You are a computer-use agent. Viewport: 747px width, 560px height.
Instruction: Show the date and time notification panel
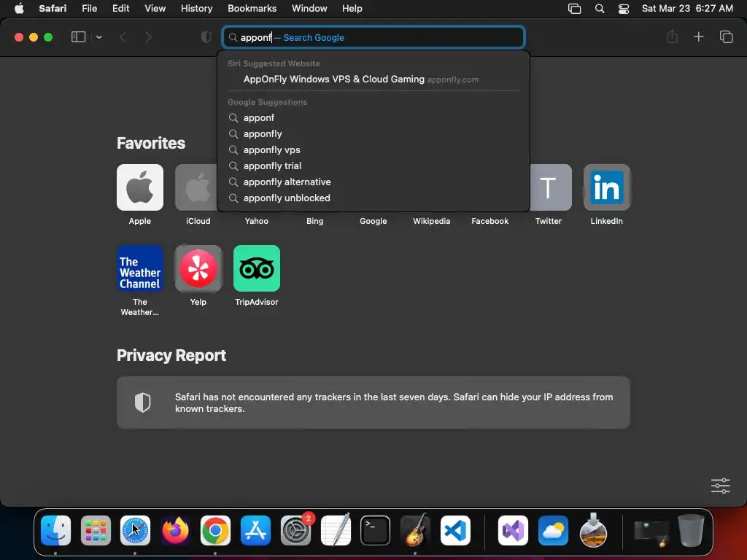click(687, 9)
